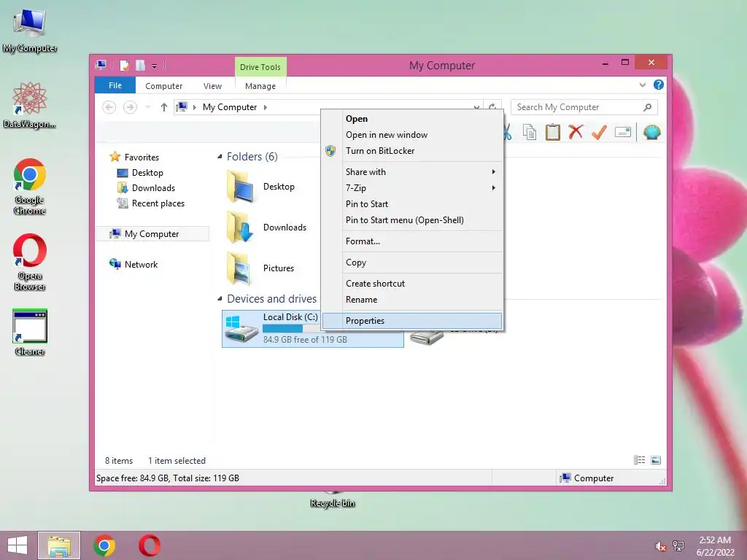The image size is (747, 560).
Task: Choose Open in new window
Action: tap(413, 135)
